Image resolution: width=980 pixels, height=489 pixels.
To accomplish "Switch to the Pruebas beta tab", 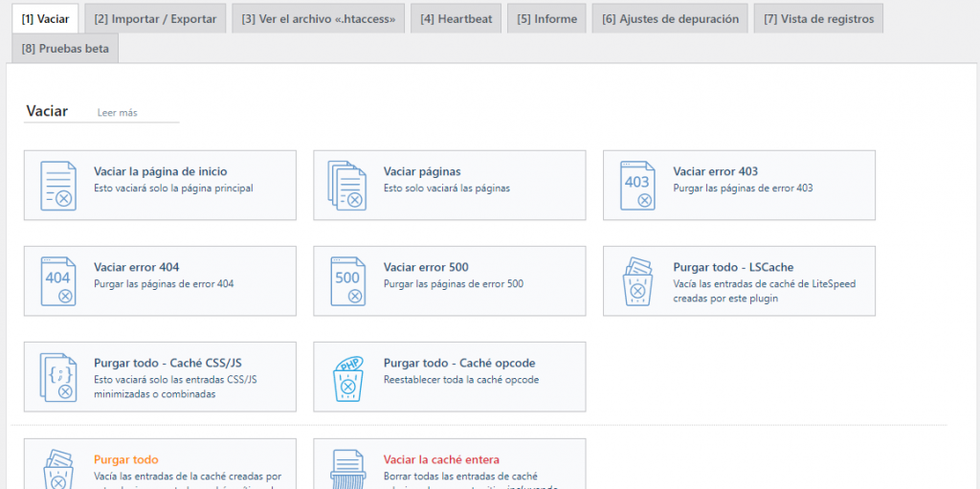I will (x=64, y=48).
